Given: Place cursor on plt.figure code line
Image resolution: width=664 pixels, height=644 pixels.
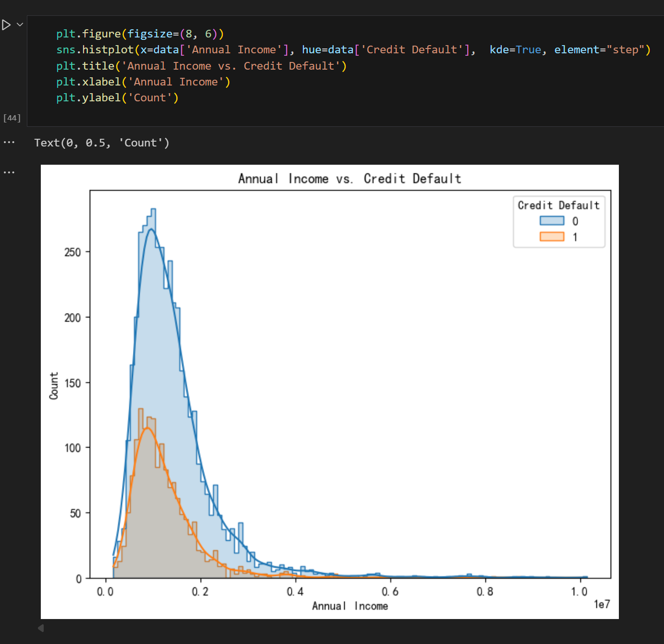Looking at the screenshot, I should 140,34.
